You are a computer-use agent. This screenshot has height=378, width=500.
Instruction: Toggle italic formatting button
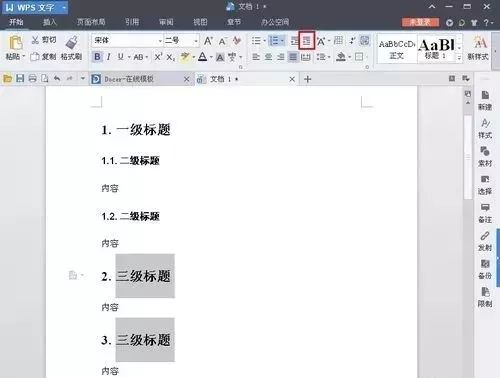(x=108, y=57)
